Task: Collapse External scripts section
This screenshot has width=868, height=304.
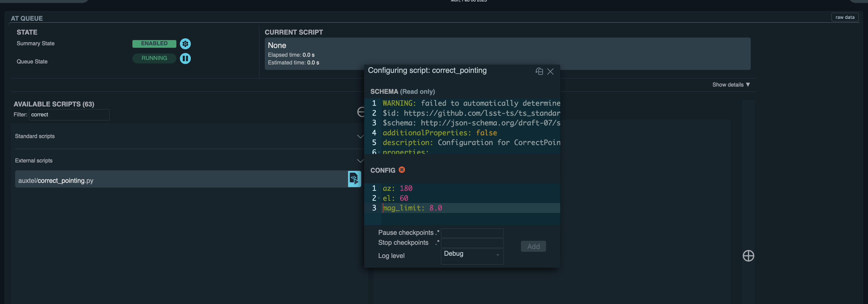Action: click(360, 161)
